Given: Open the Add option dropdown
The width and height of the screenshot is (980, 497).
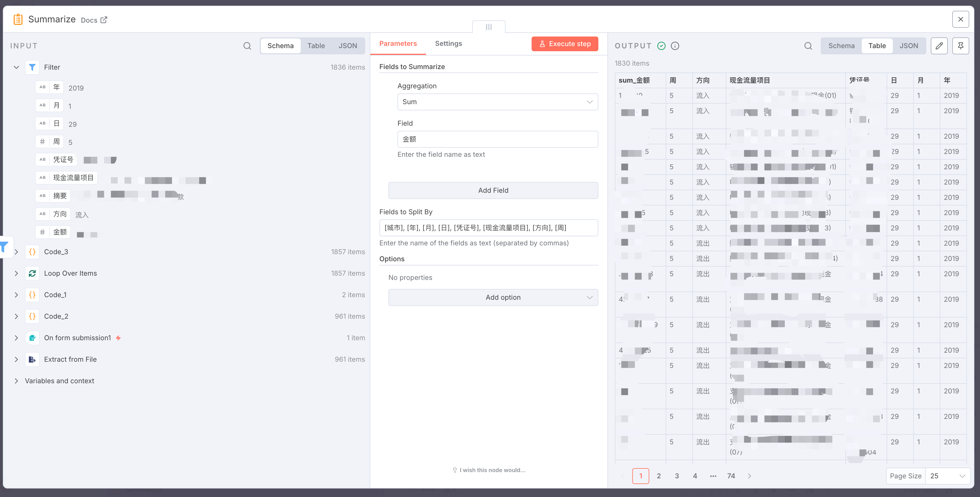Looking at the screenshot, I should point(493,297).
